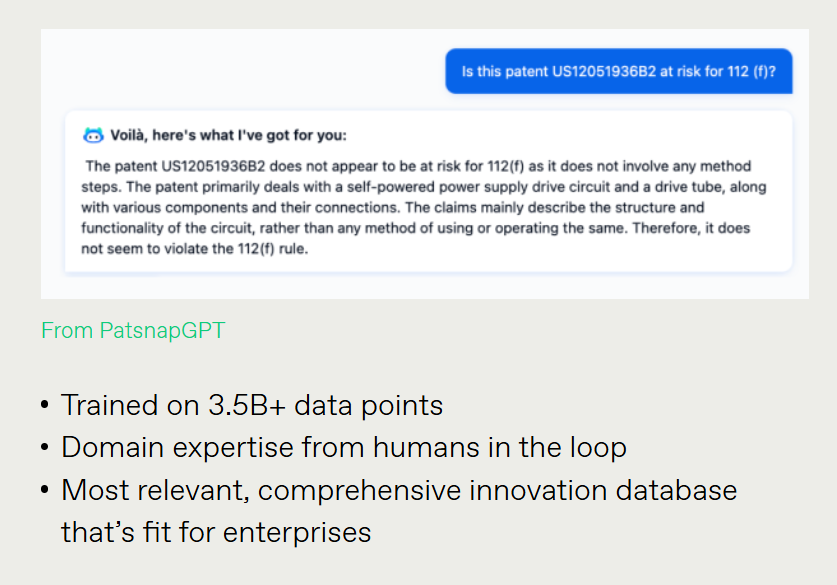Click the "Trained on 3.5B+ data points" bullet
The image size is (837, 585).
point(251,405)
